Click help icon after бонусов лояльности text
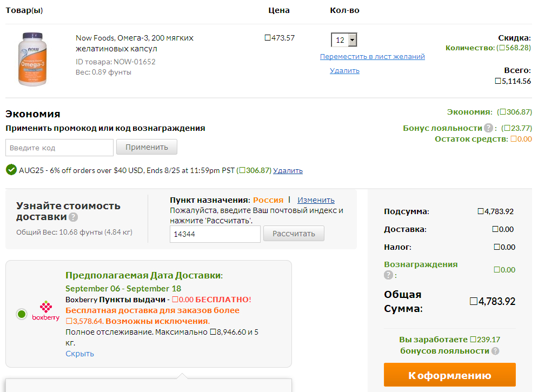Screen dimensions: 538x392 (495, 351)
